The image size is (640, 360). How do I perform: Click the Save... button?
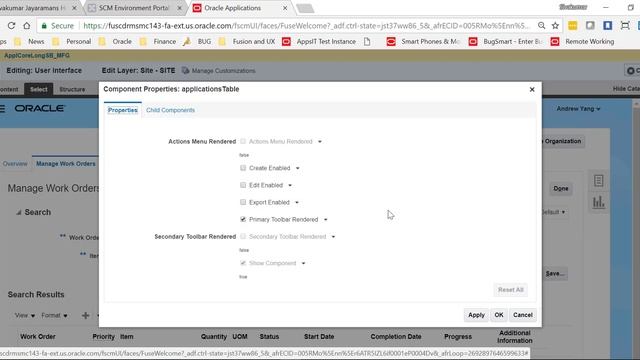556,273
